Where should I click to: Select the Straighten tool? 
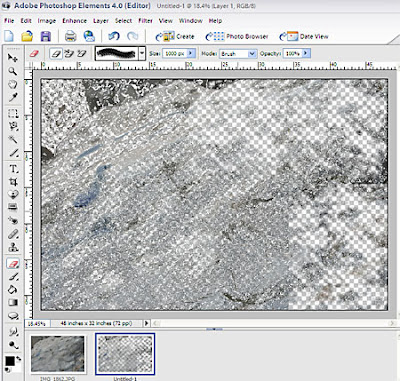point(13,208)
